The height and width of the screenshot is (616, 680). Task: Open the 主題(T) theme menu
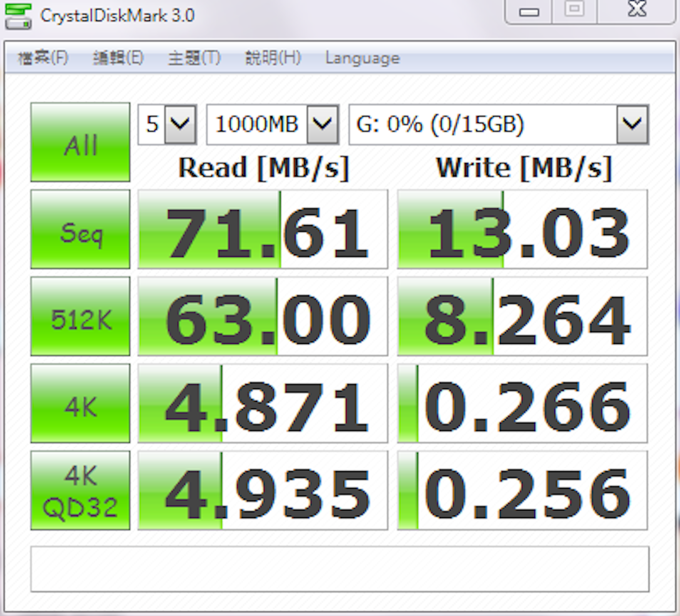tap(194, 58)
